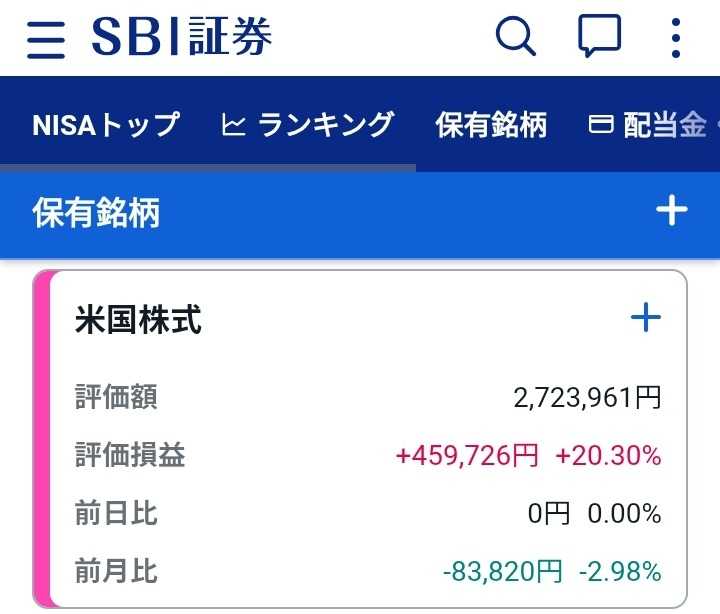Open the chat speech bubble icon

[x=599, y=39]
